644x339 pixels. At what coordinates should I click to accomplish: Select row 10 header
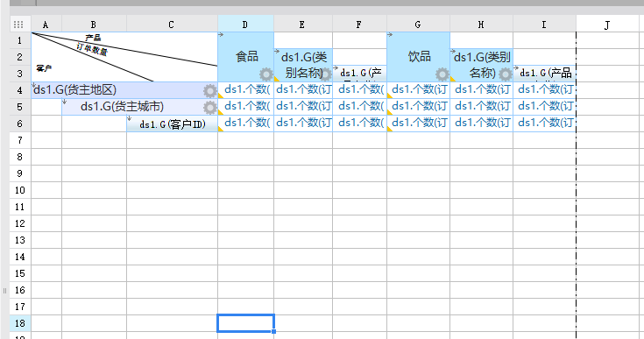[20, 190]
